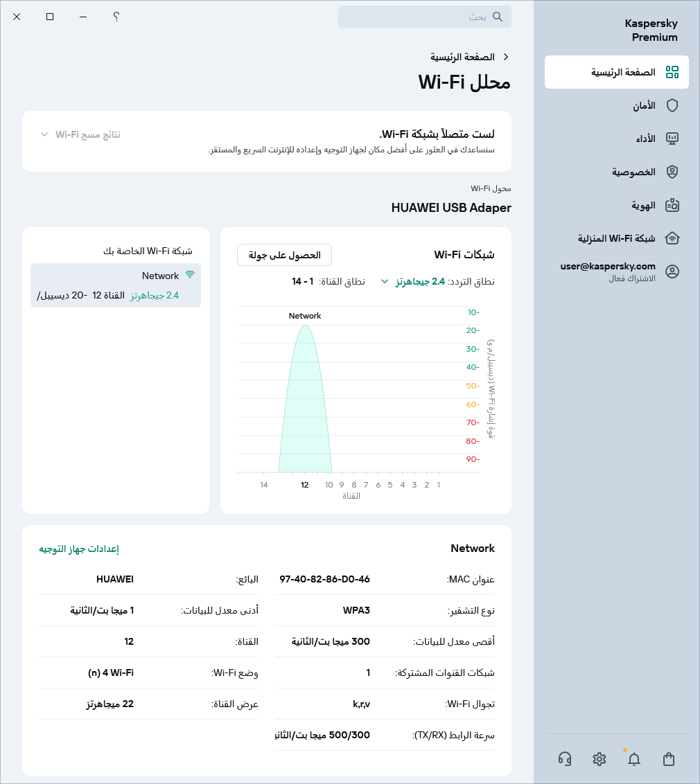The width and height of the screenshot is (700, 784).
Task: Open the home Wi-Fi network sidebar icon
Action: [672, 238]
